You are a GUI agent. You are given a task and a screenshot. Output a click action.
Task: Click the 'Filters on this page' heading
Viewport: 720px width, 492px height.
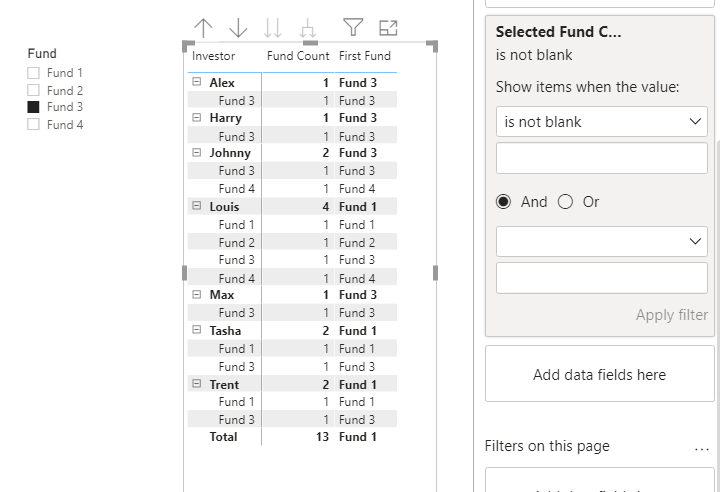[547, 446]
